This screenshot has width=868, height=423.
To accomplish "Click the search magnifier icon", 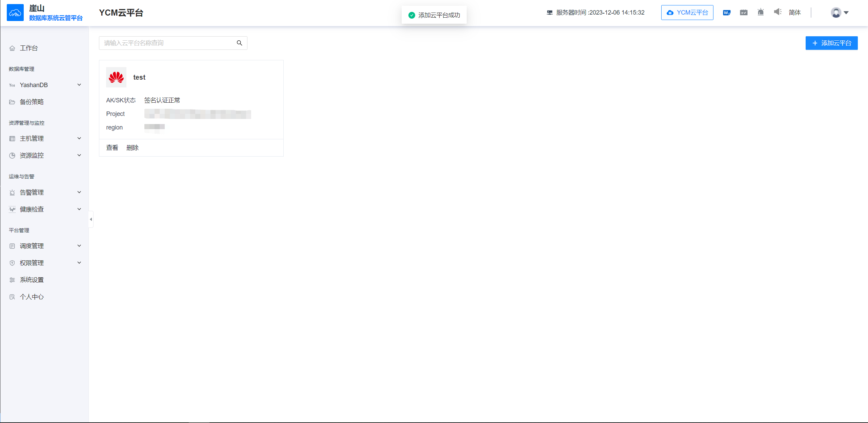I will (x=239, y=43).
